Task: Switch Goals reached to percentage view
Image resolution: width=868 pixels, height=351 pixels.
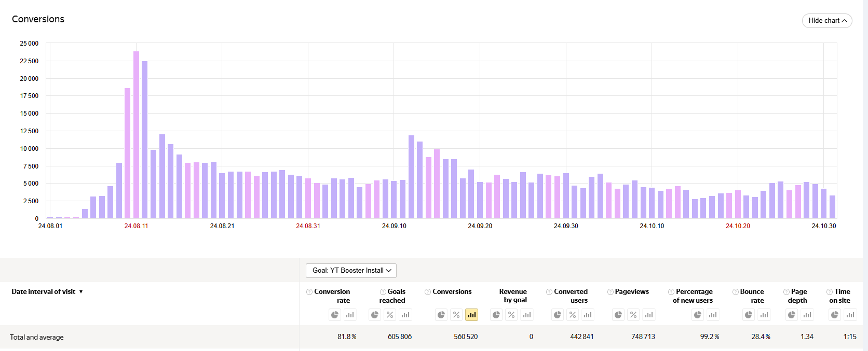Action: pyautogui.click(x=390, y=315)
